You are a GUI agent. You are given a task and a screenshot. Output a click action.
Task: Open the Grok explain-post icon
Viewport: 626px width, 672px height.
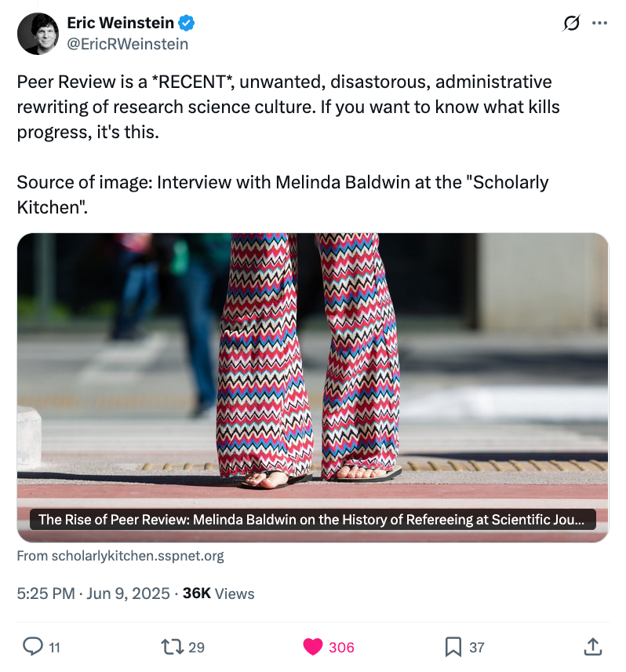coord(571,24)
